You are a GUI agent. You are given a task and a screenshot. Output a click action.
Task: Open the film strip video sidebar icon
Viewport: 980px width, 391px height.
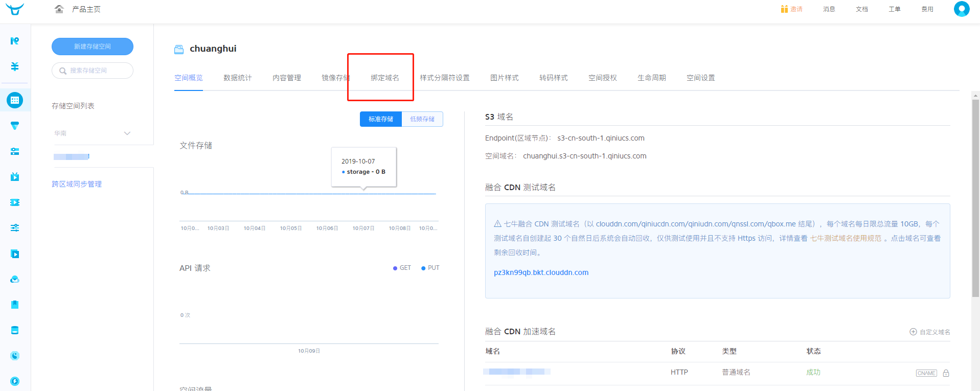point(15,202)
